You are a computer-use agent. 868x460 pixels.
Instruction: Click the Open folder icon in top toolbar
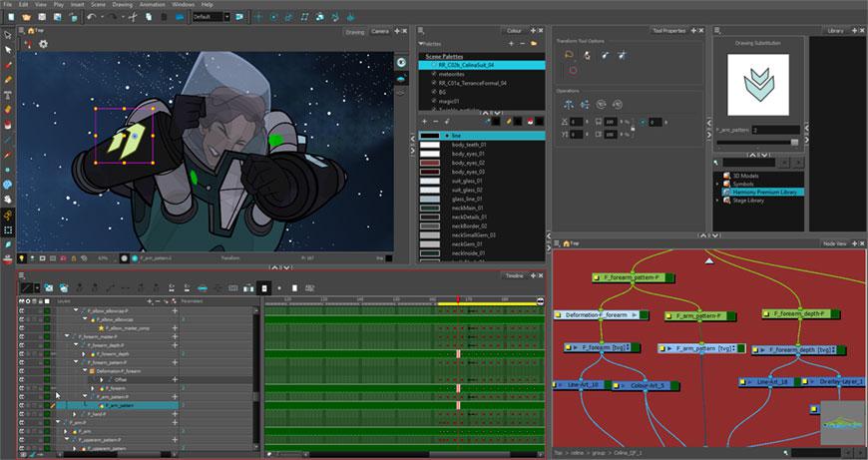26,17
